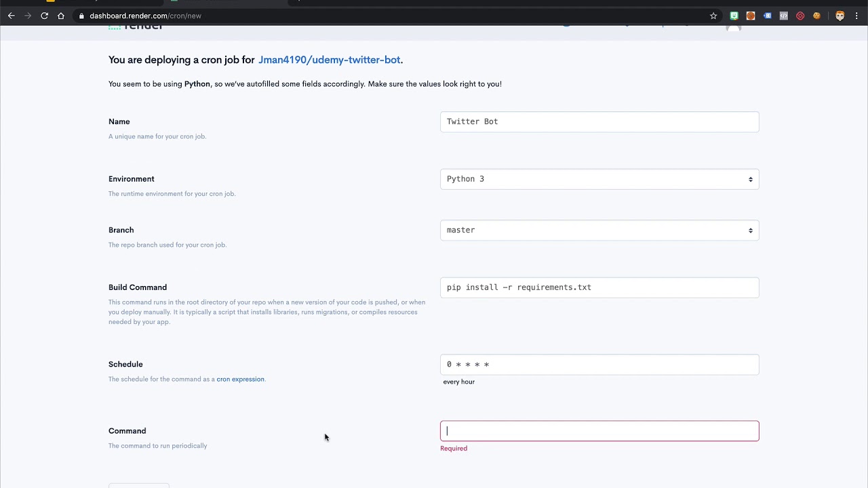Screen dimensions: 868x488
Task: Click the Render logo in the header
Action: [x=136, y=26]
